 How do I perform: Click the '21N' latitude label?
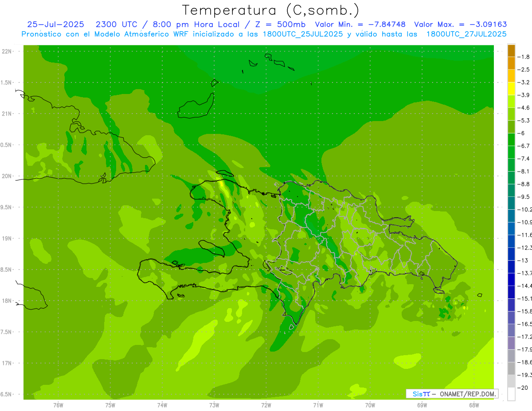(8, 114)
